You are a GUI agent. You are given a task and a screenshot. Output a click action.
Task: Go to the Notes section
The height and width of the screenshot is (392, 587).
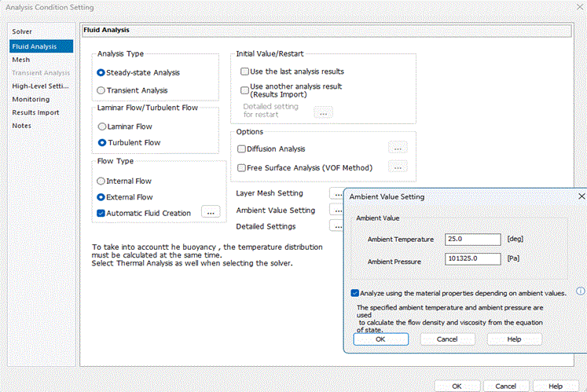pos(22,126)
